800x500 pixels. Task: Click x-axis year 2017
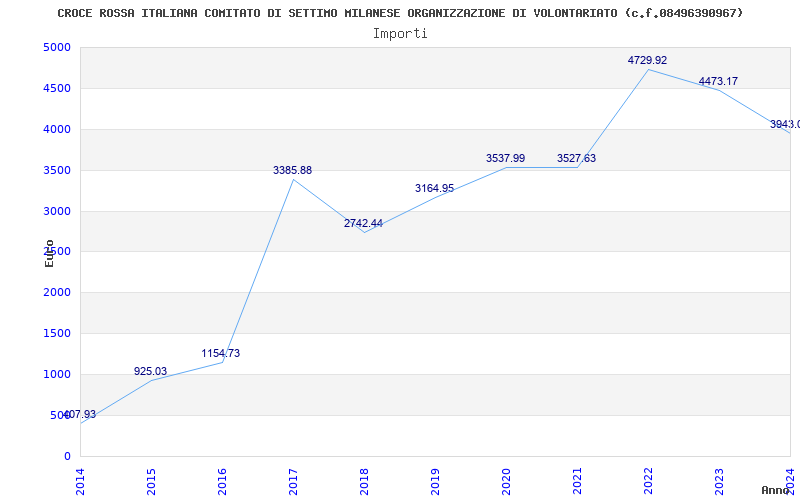(x=293, y=482)
